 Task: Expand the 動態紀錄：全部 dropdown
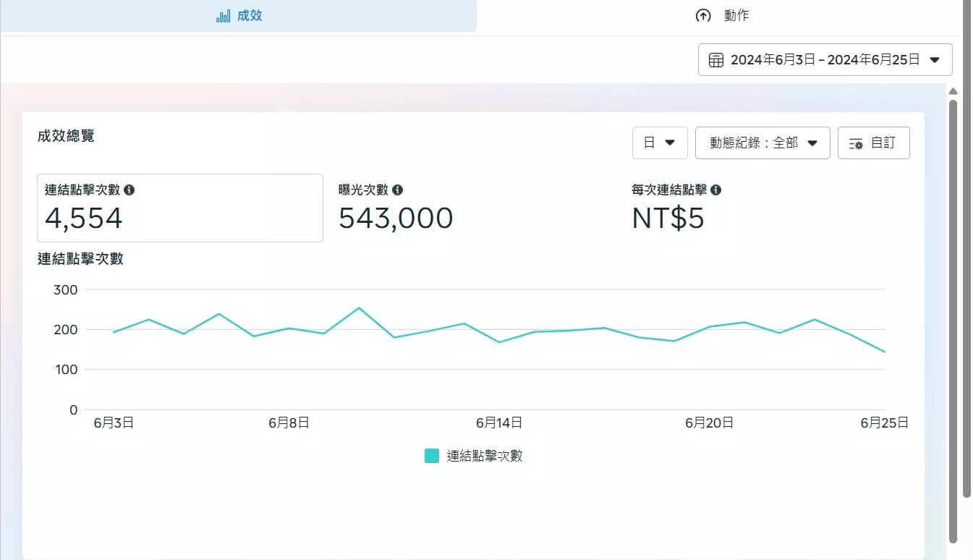click(x=762, y=143)
